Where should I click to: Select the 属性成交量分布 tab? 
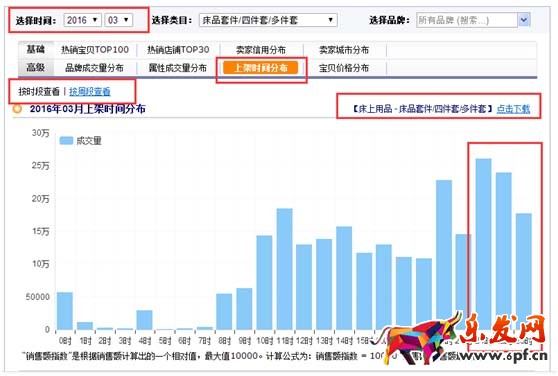(x=178, y=68)
